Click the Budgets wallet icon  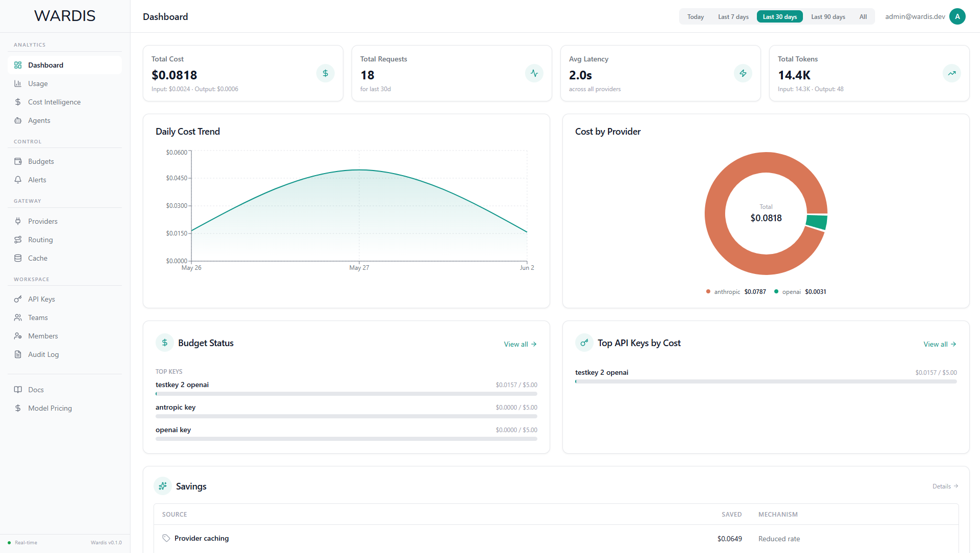pos(18,161)
